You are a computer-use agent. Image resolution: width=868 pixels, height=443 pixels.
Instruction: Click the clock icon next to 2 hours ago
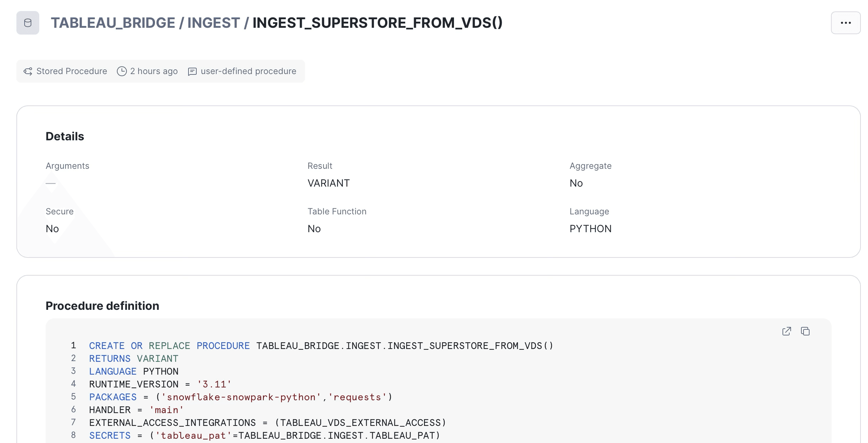point(122,71)
